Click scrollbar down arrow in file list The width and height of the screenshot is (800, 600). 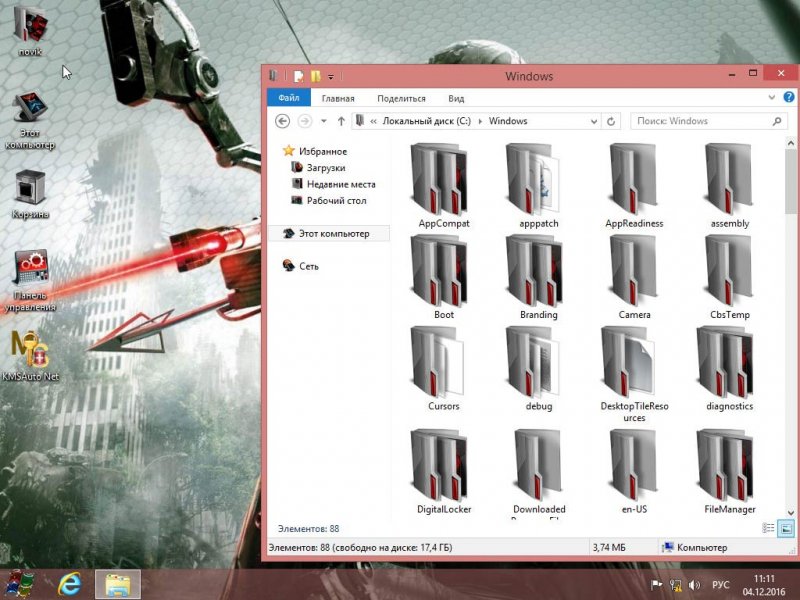coord(790,512)
